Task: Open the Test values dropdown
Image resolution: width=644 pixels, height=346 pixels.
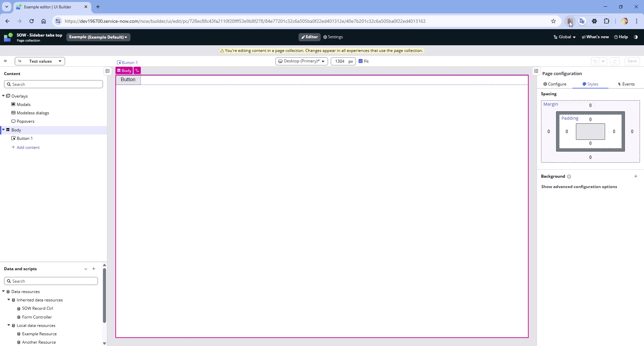Action: click(40, 61)
